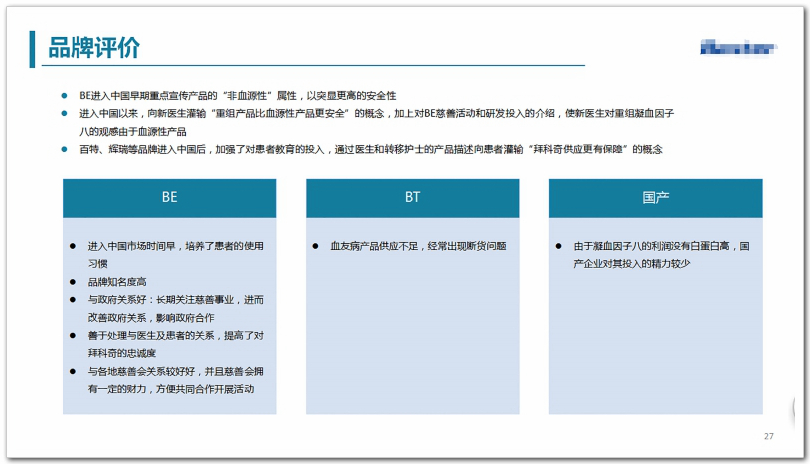Click the page number 27
810x464 pixels.
769,437
